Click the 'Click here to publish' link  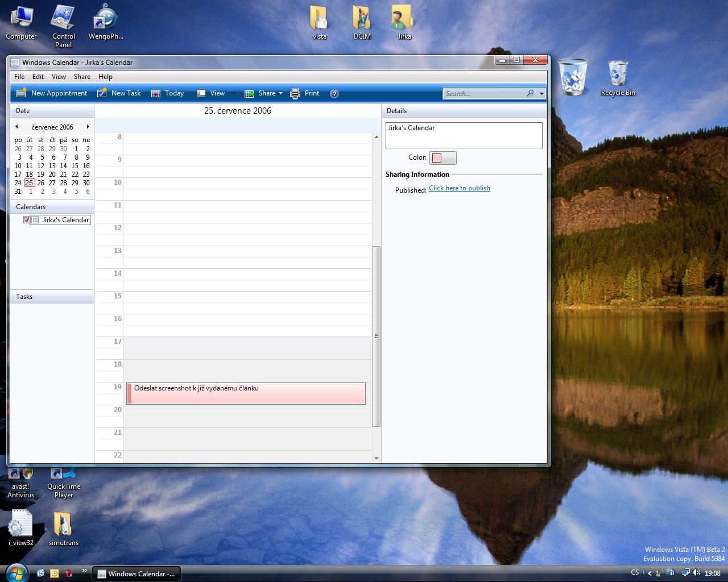click(460, 188)
